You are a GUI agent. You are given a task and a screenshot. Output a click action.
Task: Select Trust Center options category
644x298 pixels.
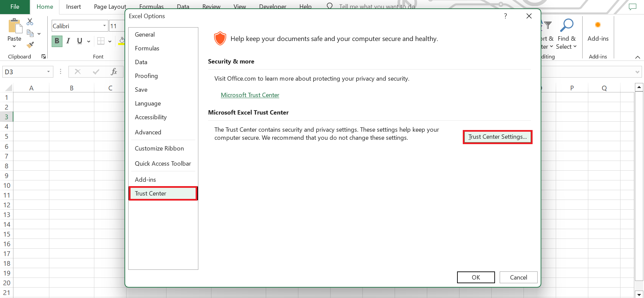[163, 194]
